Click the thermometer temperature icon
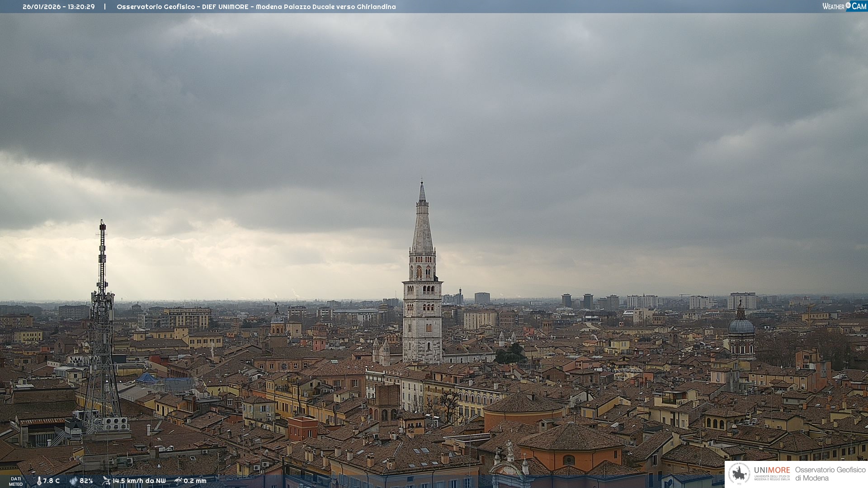This screenshot has height=488, width=868. (39, 481)
